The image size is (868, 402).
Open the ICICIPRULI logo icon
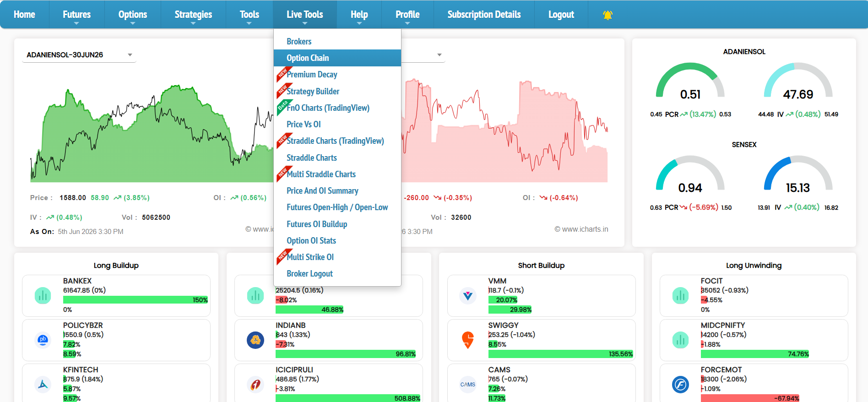tap(255, 385)
